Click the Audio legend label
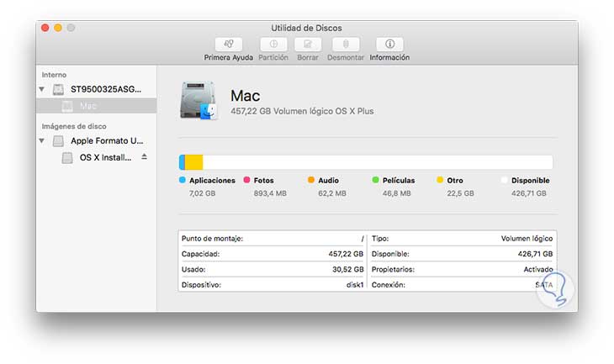This screenshot has width=614, height=364. coord(328,181)
